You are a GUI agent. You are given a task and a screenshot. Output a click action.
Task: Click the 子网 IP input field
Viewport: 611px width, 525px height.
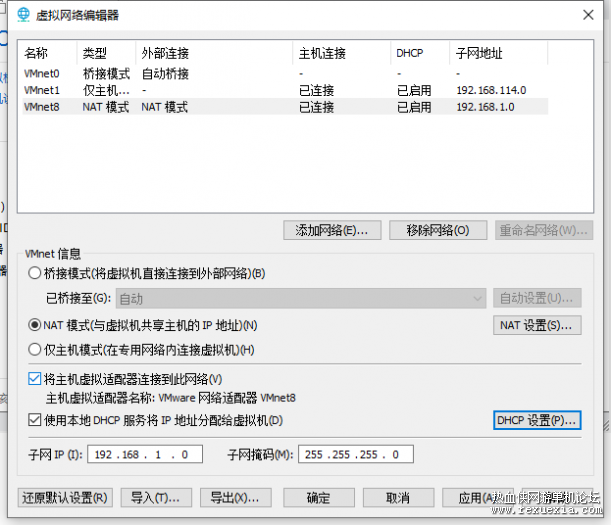coord(145,454)
